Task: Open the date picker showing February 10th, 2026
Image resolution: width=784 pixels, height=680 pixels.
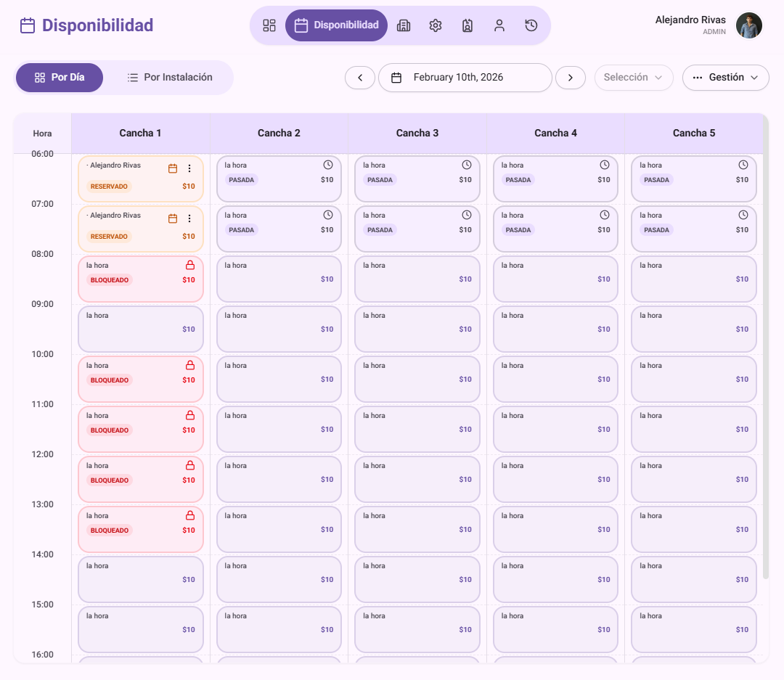Action: [x=465, y=78]
